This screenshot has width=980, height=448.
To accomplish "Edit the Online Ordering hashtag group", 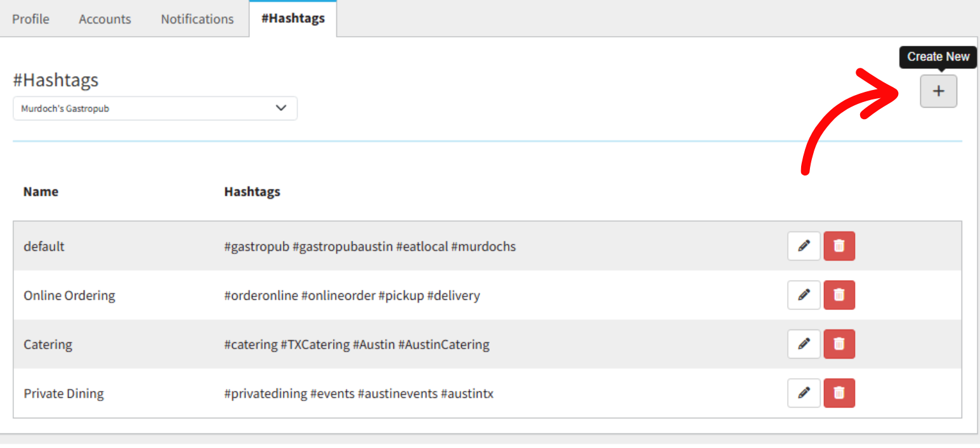I will click(x=804, y=295).
